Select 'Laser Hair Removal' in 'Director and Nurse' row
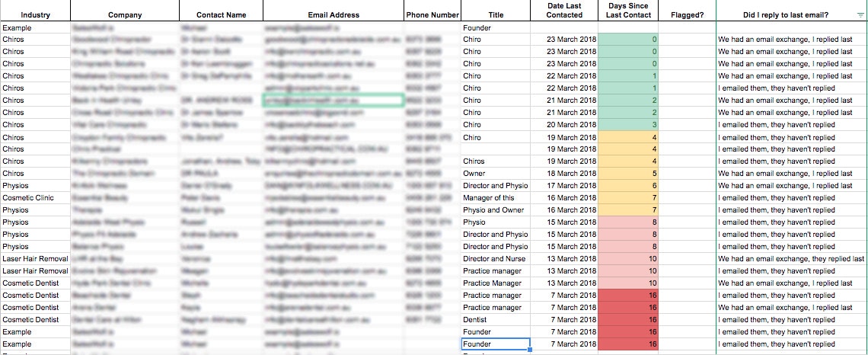This screenshot has height=355, width=868. click(36, 259)
